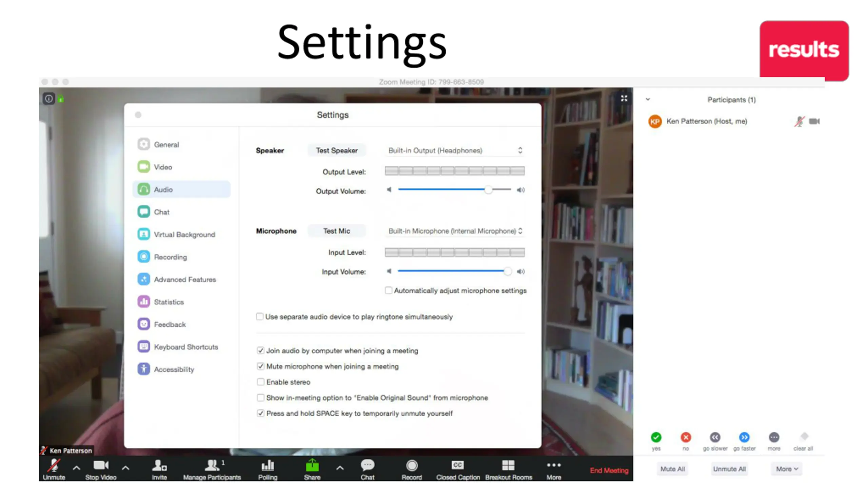Open Breakout Rooms from the toolbar
868x488 pixels.
(x=508, y=466)
